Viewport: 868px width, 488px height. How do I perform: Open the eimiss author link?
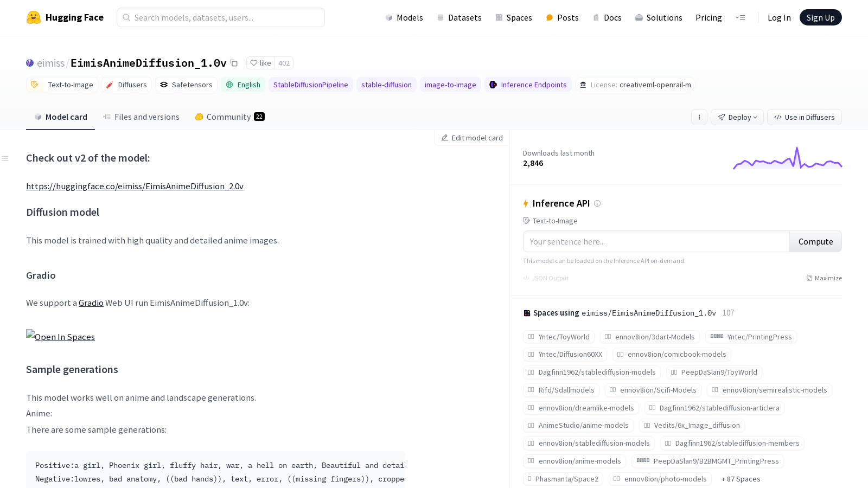(x=50, y=63)
